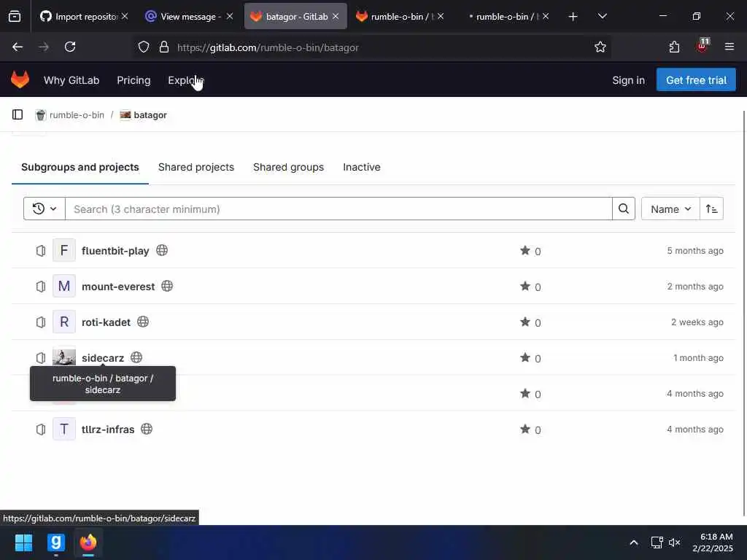The width and height of the screenshot is (747, 560).
Task: Click the public globe icon next to fluentbit-play
Action: 162,250
